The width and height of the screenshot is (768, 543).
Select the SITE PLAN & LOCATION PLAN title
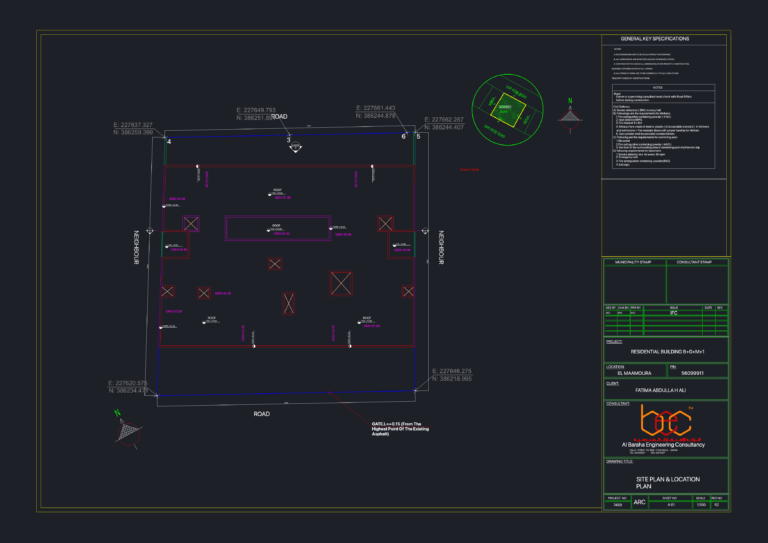(x=668, y=483)
